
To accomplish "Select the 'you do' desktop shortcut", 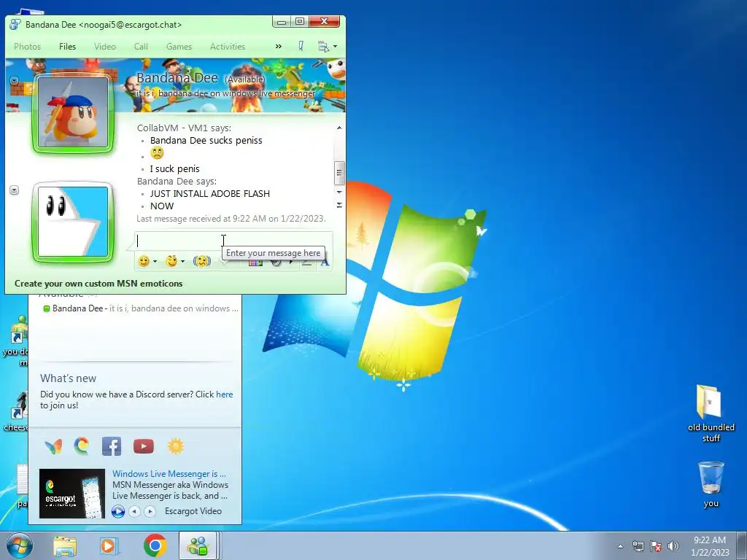I will (x=16, y=341).
